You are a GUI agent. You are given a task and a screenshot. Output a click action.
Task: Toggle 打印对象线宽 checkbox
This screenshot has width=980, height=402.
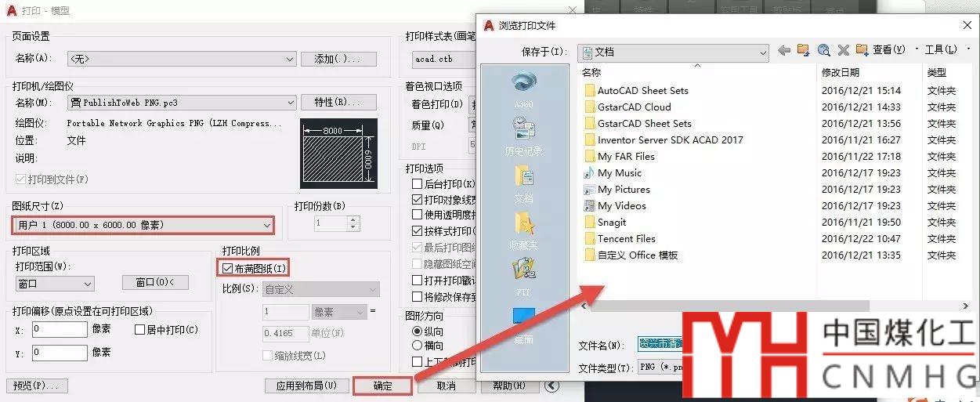[418, 200]
